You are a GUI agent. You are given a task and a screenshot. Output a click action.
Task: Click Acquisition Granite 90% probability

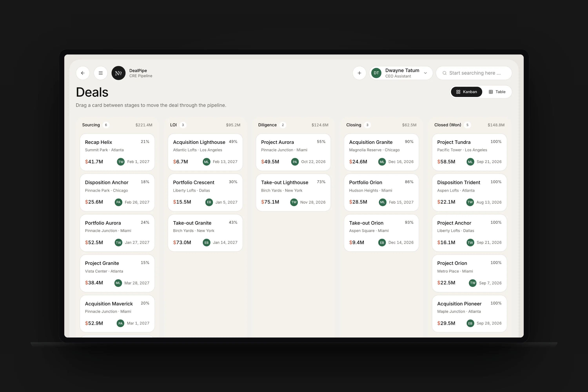(x=409, y=142)
